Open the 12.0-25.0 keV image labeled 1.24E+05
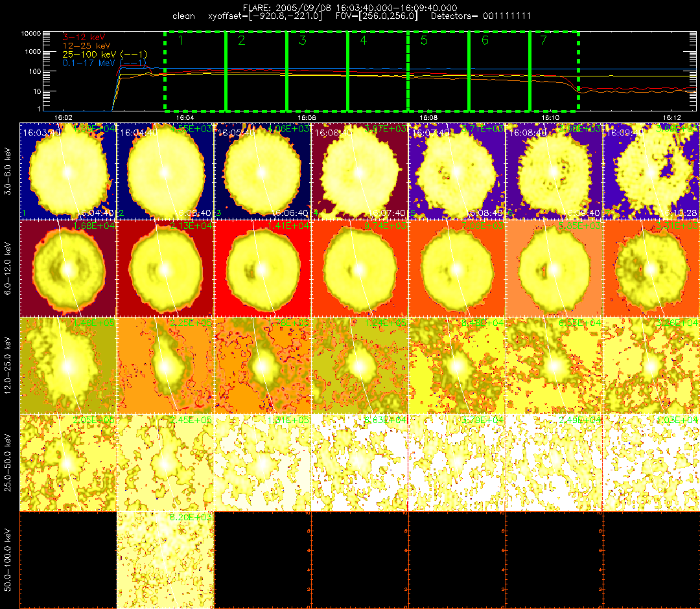 pyautogui.click(x=360, y=366)
